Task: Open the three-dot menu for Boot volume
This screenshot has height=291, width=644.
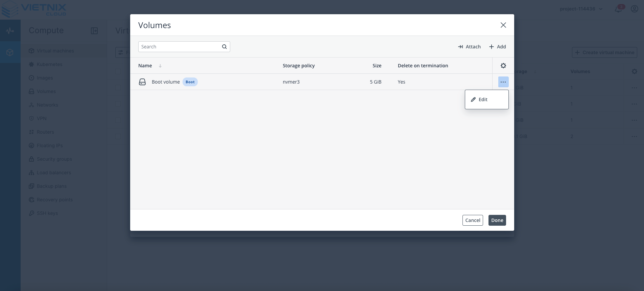Action: (x=503, y=82)
